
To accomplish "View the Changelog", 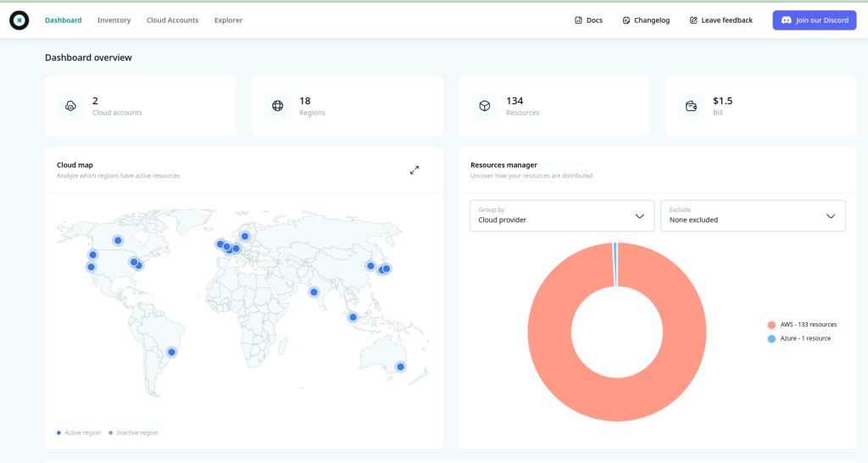I will [x=645, y=20].
